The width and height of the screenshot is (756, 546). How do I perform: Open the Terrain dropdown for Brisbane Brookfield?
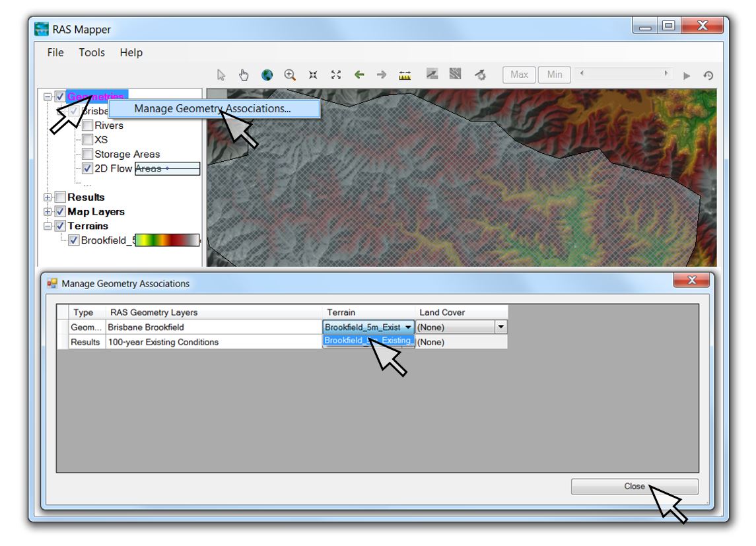pos(408,327)
